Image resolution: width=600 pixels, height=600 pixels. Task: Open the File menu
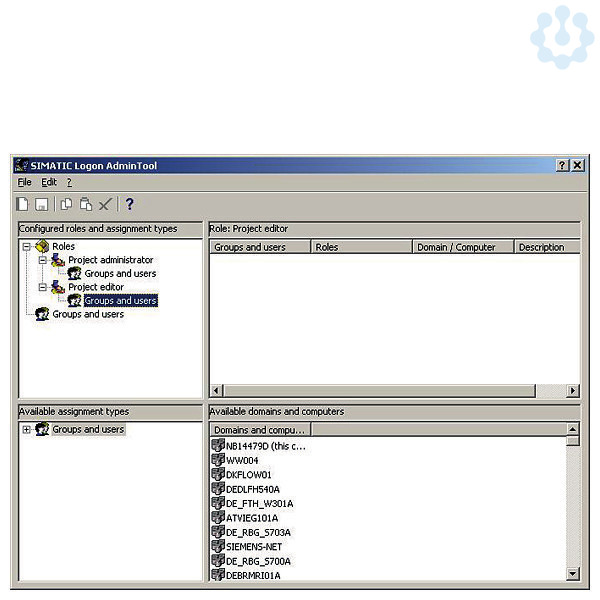point(25,183)
